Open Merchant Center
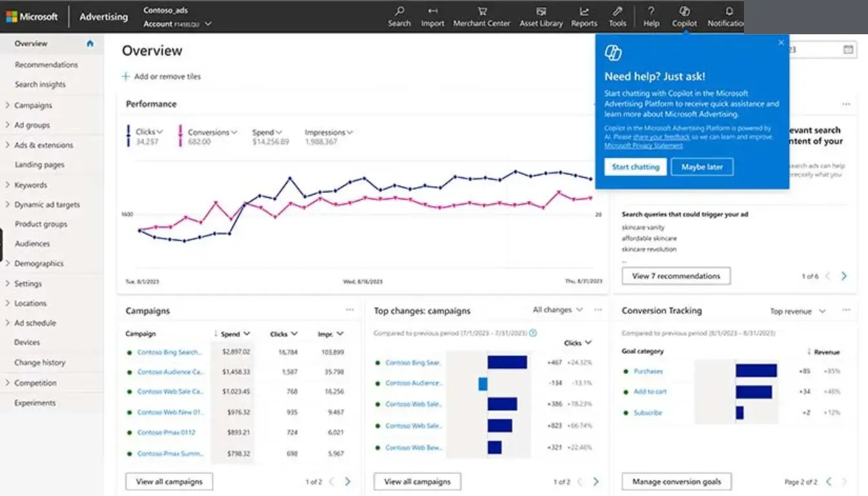Image resolution: width=868 pixels, height=496 pixels. pos(481,16)
